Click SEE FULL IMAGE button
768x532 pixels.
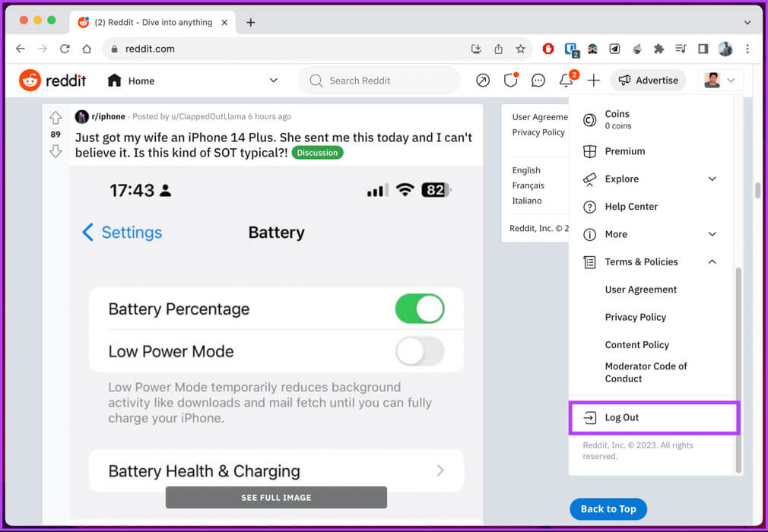pyautogui.click(x=276, y=497)
